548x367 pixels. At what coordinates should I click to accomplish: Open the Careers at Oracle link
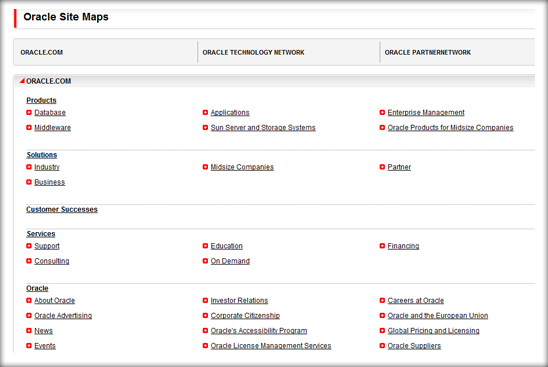click(416, 301)
